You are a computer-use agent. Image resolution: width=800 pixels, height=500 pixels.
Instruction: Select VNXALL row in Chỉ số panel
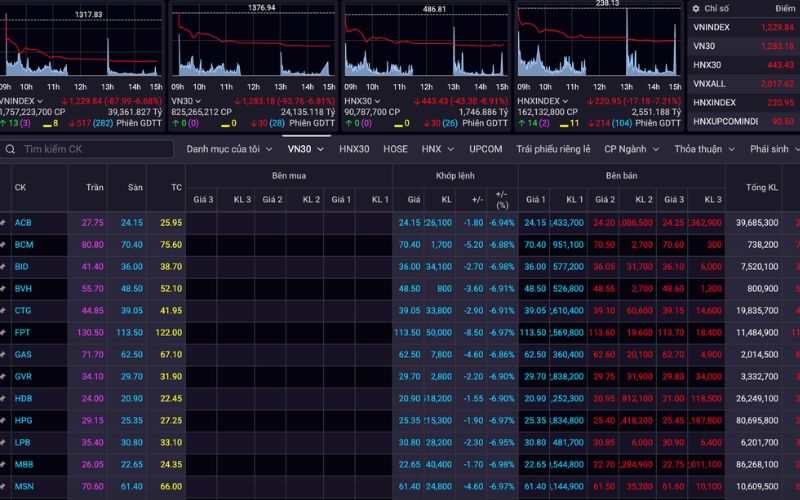[x=744, y=84]
